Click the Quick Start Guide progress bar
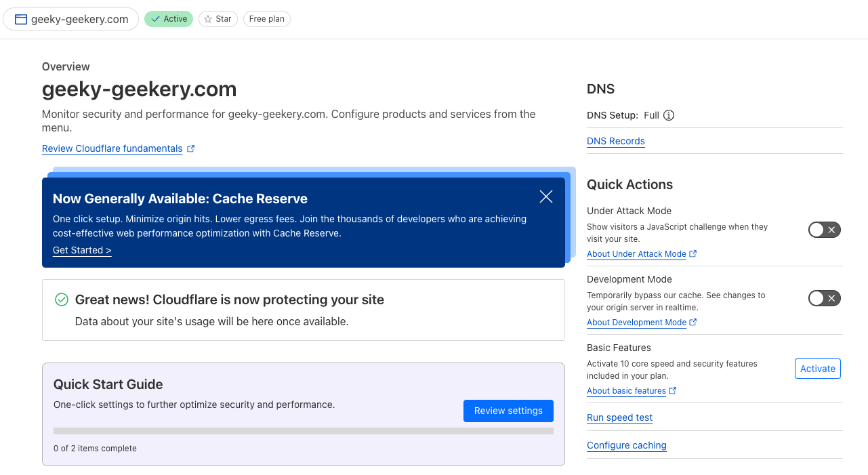 coord(303,431)
